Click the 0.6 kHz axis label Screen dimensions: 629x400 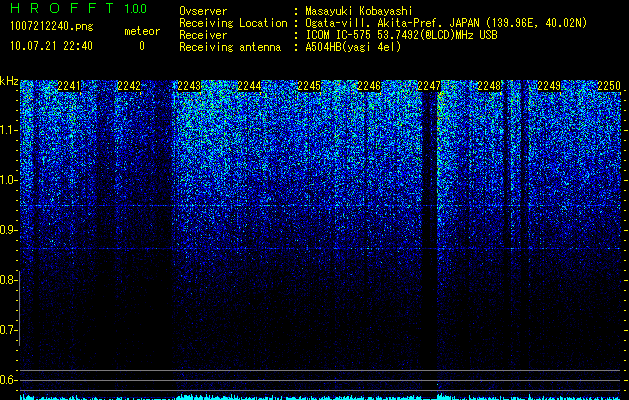8,380
